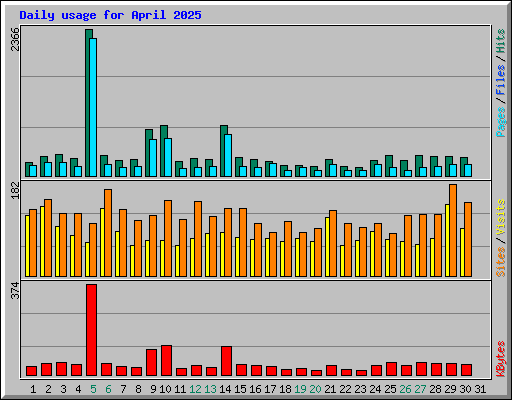The height and width of the screenshot is (400, 512).
Task: Click the Sites legend label
Action: [501, 262]
